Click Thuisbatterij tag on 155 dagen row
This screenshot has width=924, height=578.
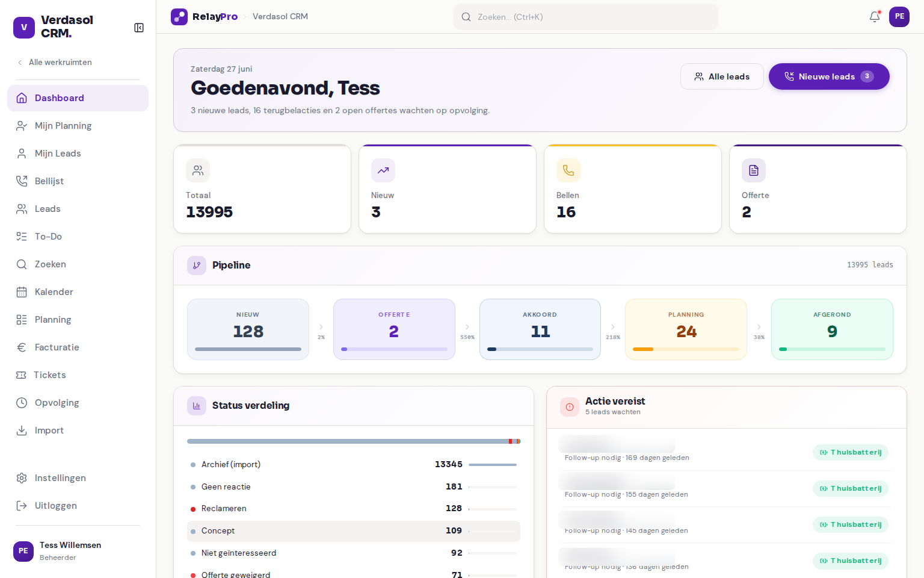pos(851,489)
